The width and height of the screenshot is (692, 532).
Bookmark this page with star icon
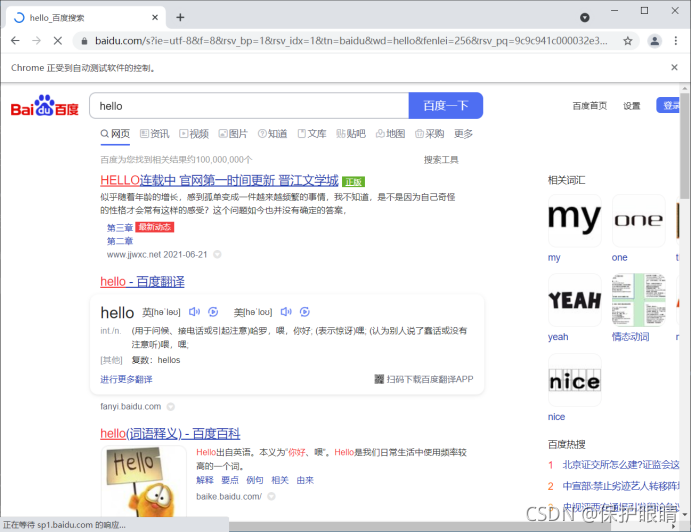pyautogui.click(x=628, y=41)
